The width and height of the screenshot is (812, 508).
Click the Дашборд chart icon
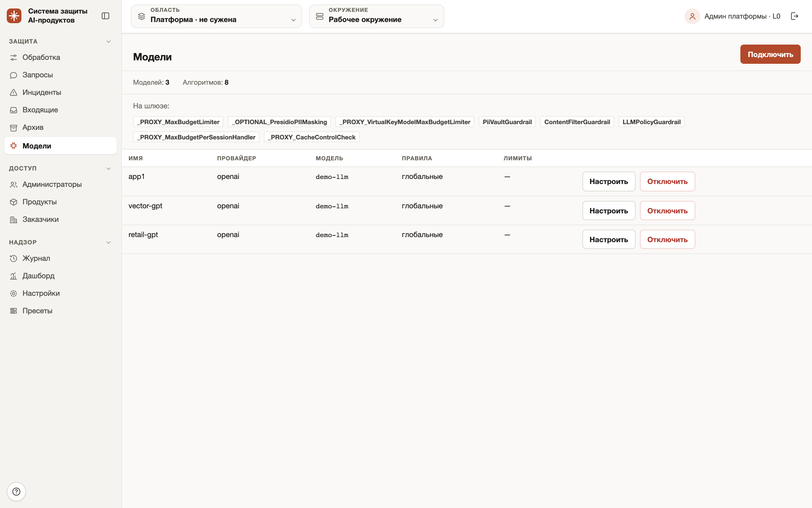coord(14,276)
